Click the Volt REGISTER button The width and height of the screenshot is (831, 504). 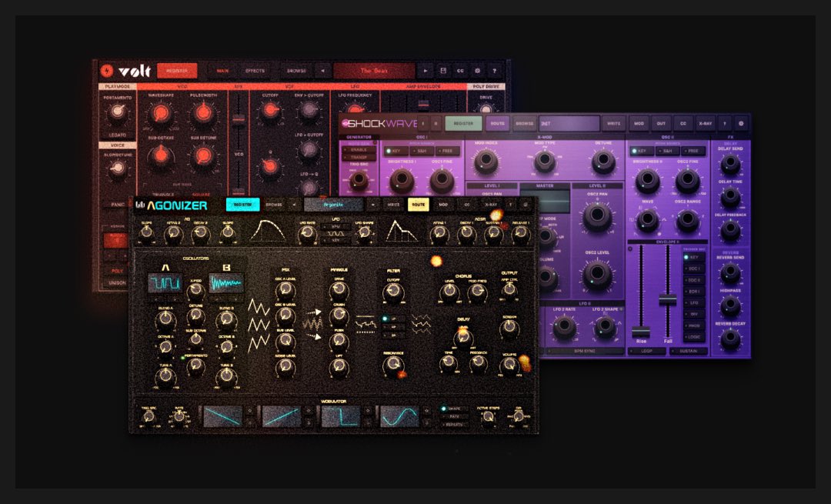point(177,71)
